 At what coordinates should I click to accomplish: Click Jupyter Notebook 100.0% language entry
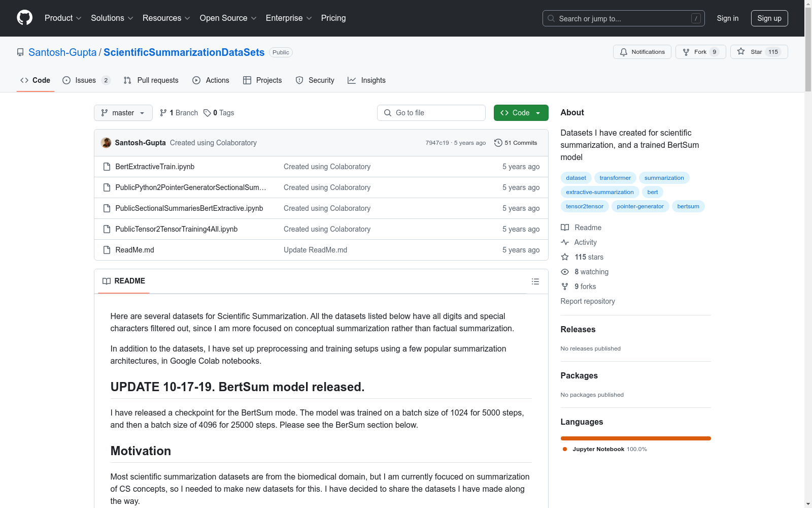coord(605,449)
